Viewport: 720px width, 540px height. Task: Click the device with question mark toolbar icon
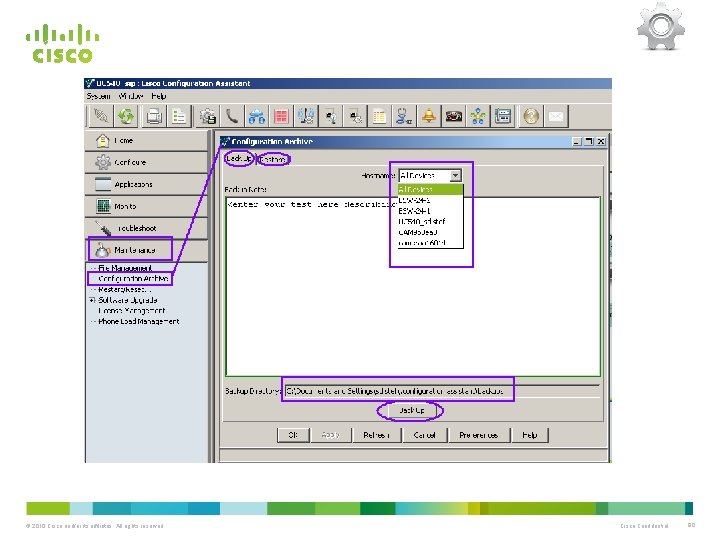pos(330,116)
